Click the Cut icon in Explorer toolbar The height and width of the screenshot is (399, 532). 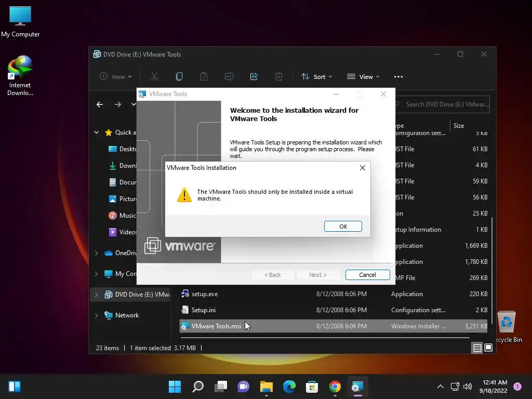tap(154, 77)
